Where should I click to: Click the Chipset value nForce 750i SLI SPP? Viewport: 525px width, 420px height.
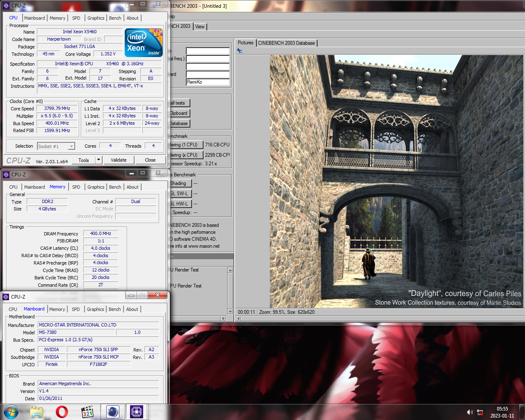(x=98, y=349)
